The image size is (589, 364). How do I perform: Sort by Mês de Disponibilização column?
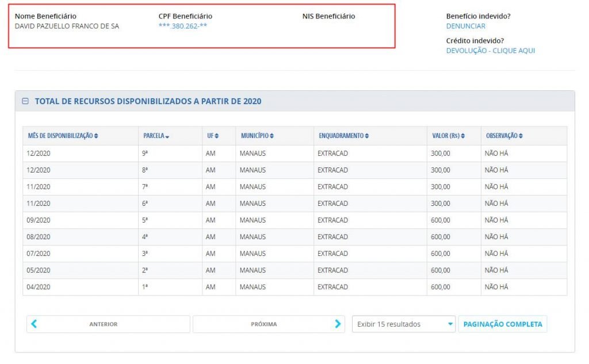(63, 136)
